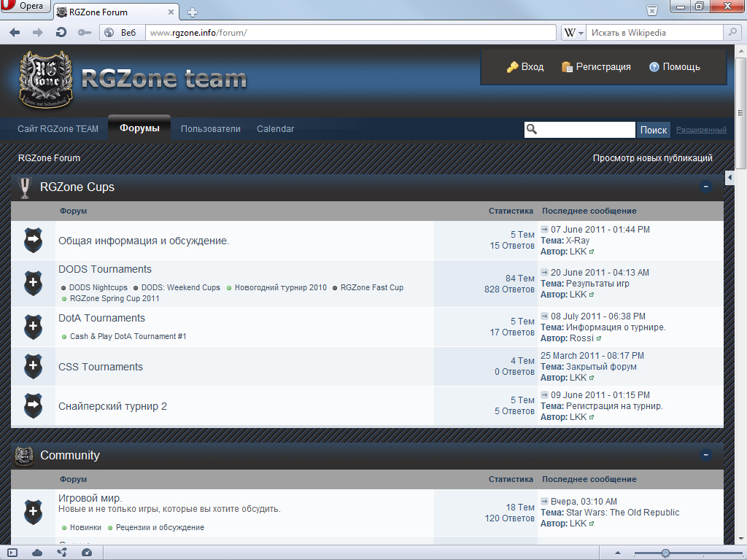Click the Community category title

coord(70,455)
